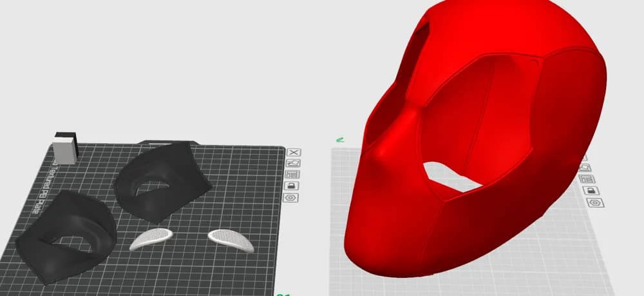Toggle the lock icon on the dark plate
Screen dimensions: 644x296
[292, 186]
